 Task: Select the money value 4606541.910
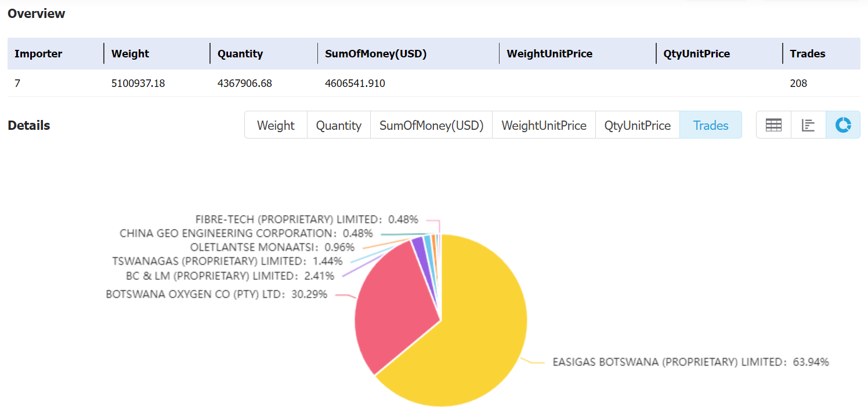pos(355,83)
